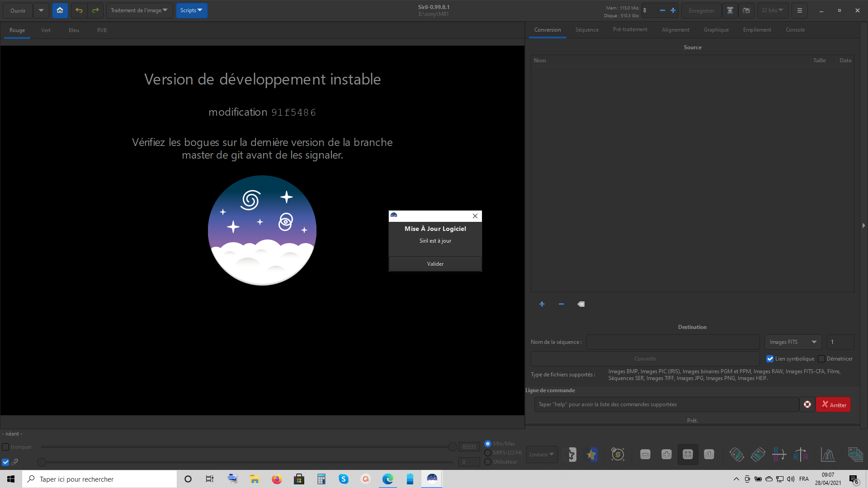Click the zoom-to-fit icon
Screen dimensions: 868x488
688,455
